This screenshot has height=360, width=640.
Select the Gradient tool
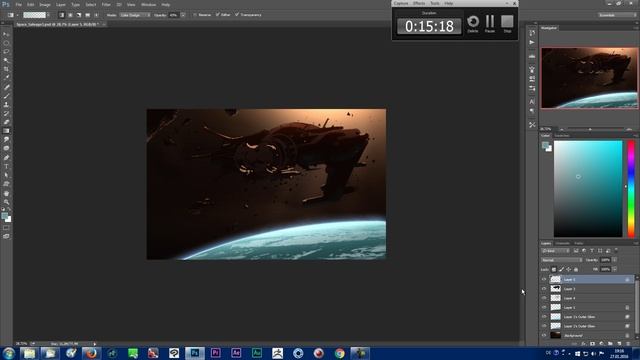pos(6,131)
